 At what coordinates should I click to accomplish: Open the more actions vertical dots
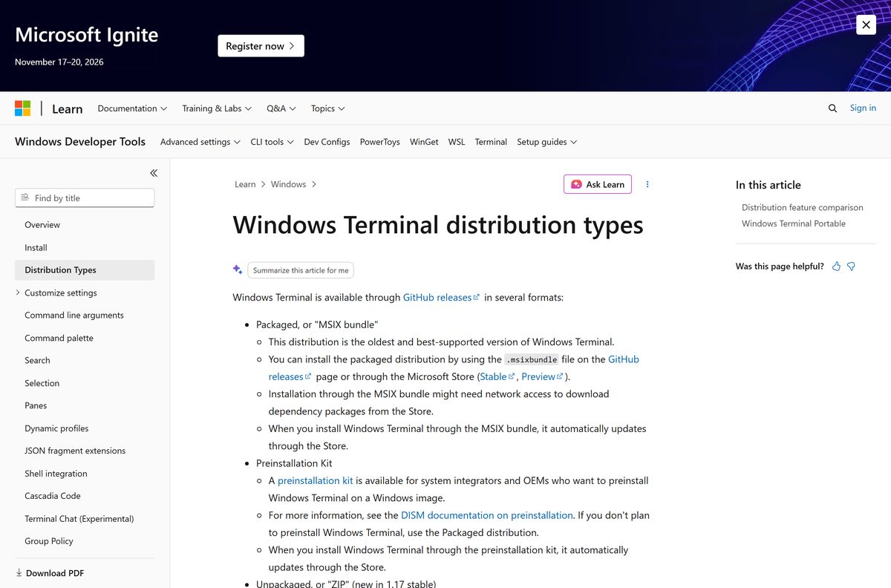point(647,184)
